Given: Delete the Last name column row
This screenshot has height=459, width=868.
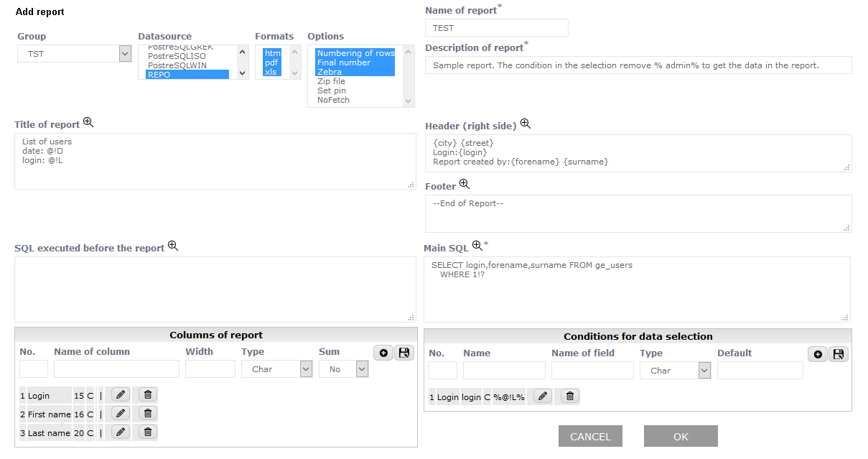Looking at the screenshot, I should coord(147,432).
